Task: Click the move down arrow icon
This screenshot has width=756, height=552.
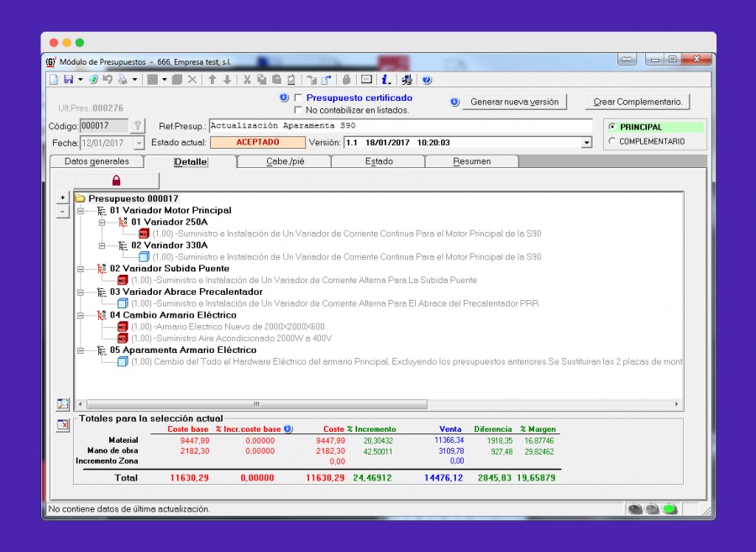Action: coord(227,80)
